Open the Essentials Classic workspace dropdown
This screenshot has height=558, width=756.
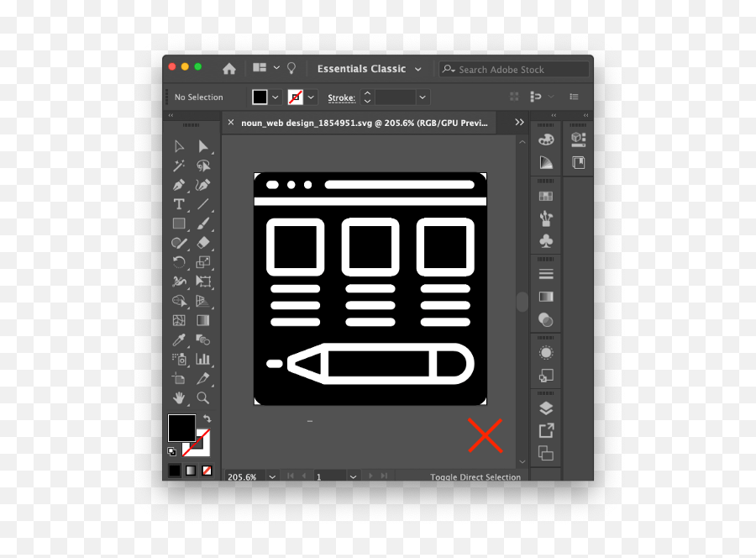coord(370,69)
